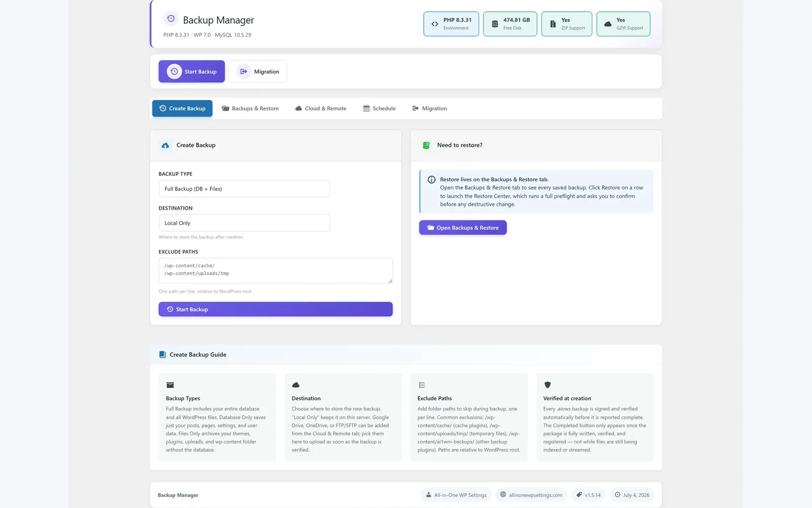Click Open Backups & Restore button
This screenshot has height=508, width=812.
(x=463, y=228)
